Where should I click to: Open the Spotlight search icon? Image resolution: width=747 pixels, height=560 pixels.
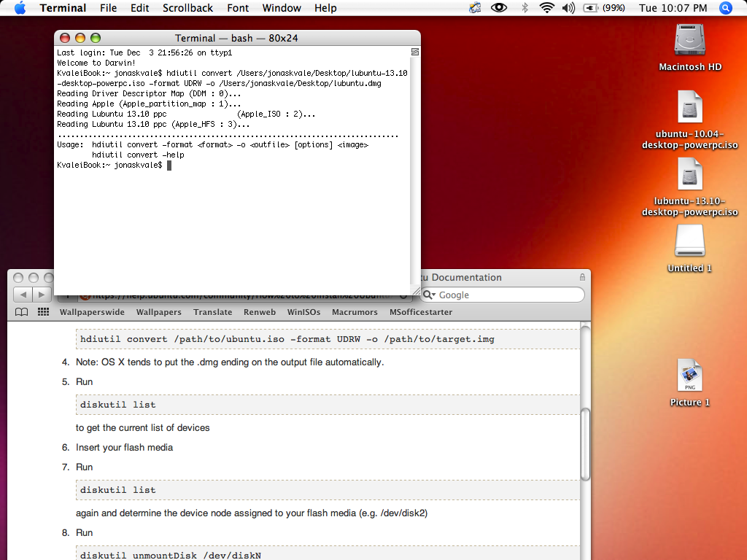pos(726,8)
